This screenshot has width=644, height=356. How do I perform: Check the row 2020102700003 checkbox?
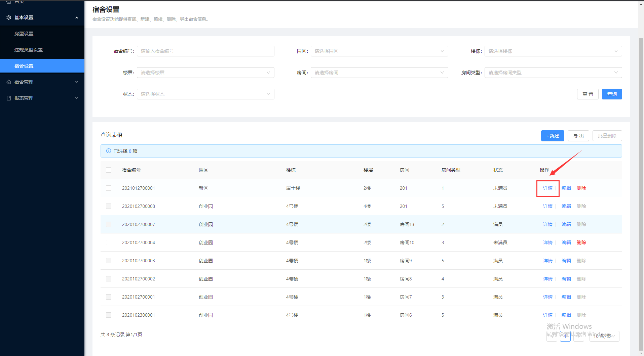[x=109, y=261]
